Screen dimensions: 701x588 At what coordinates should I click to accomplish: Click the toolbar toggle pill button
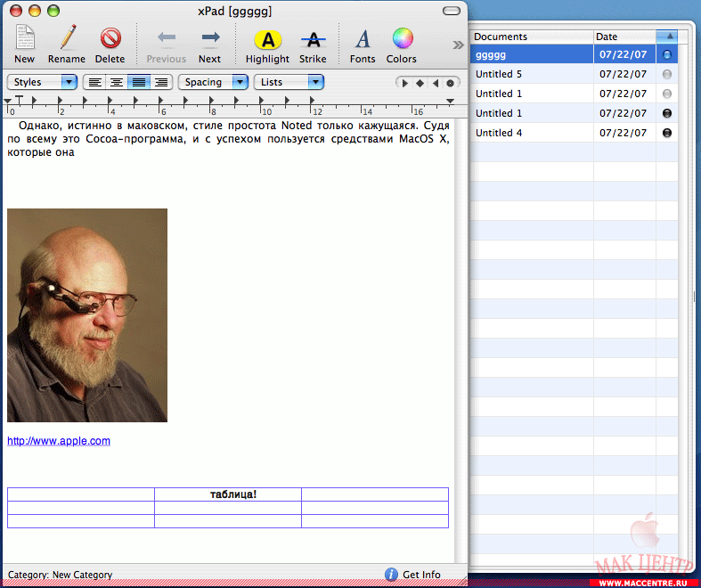(x=451, y=11)
